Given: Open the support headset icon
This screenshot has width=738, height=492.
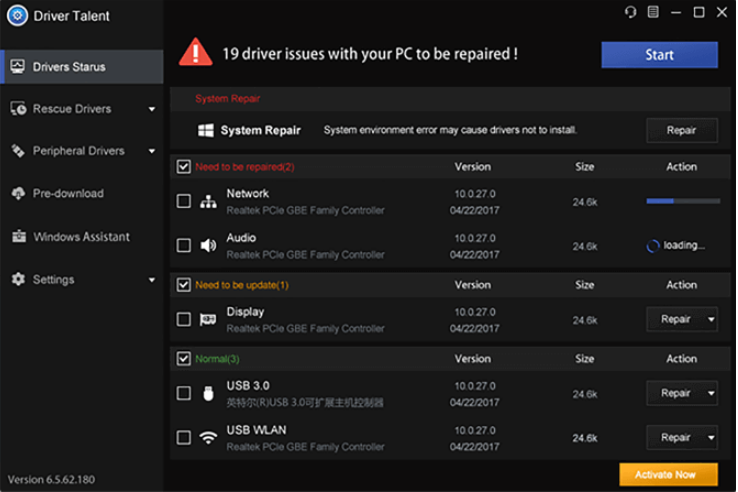Looking at the screenshot, I should pyautogui.click(x=630, y=12).
